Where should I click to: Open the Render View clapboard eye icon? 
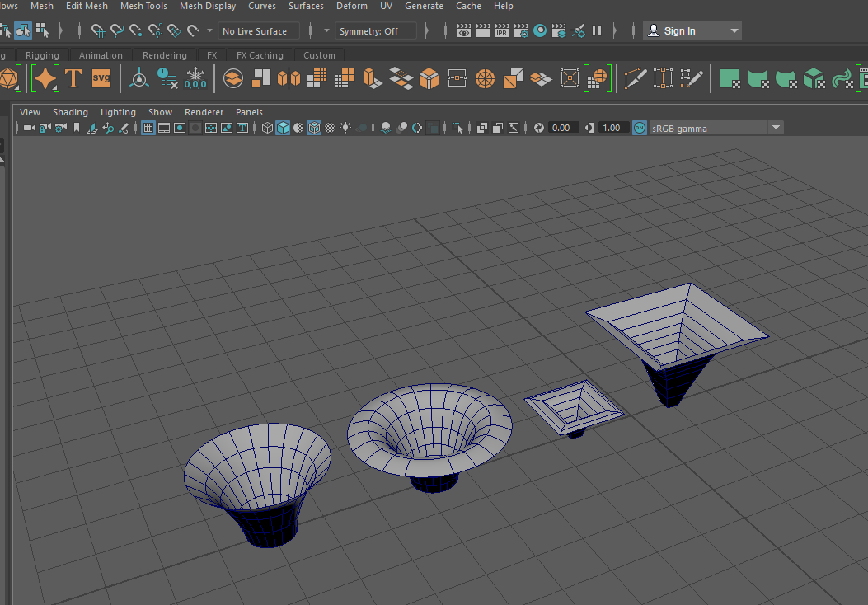point(464,31)
